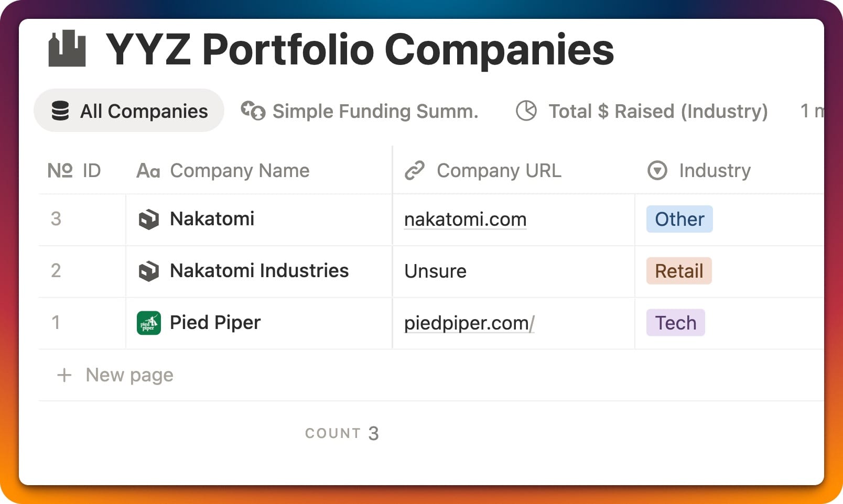Click the Unsure URL cell
The width and height of the screenshot is (843, 504).
435,271
